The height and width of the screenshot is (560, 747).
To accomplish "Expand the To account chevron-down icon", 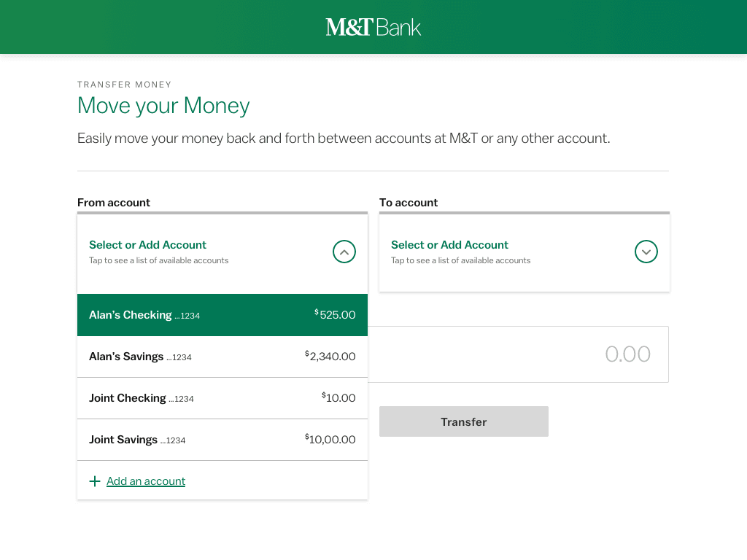I will [x=646, y=252].
